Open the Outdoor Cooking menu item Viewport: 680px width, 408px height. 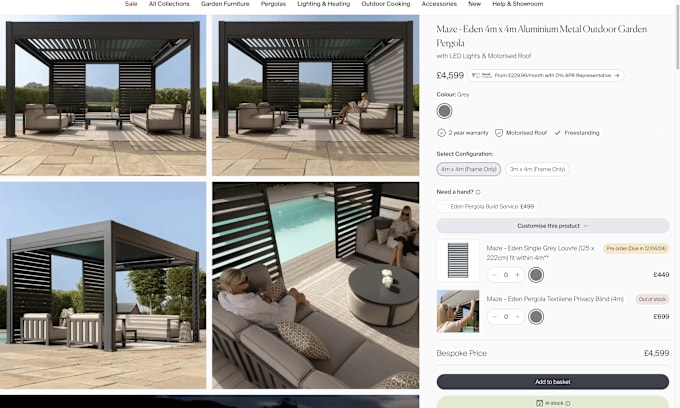coord(386,4)
